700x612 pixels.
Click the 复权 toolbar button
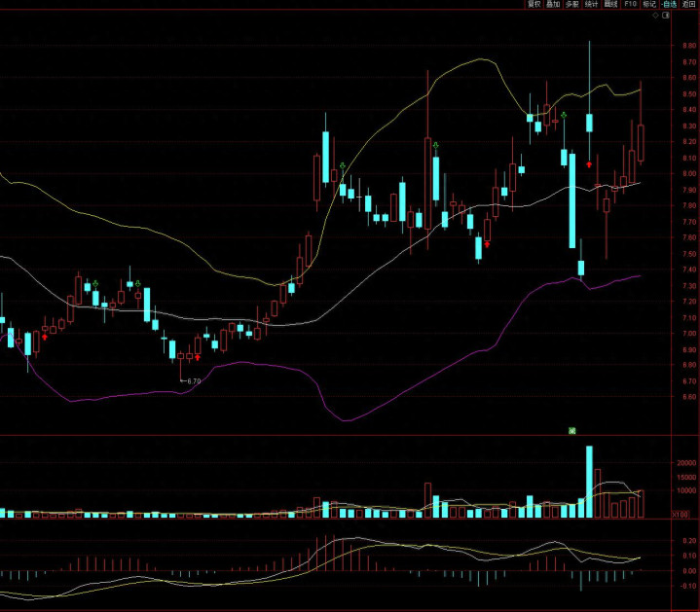[534, 4]
